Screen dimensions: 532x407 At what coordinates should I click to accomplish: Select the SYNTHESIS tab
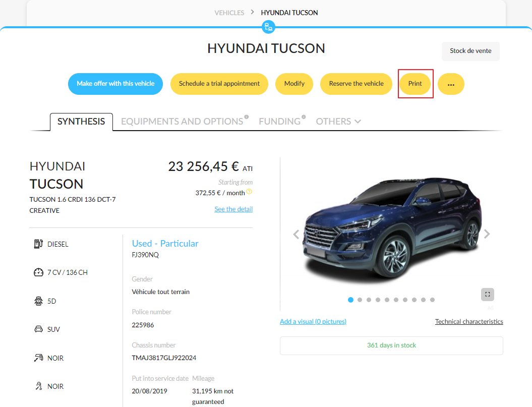click(81, 122)
